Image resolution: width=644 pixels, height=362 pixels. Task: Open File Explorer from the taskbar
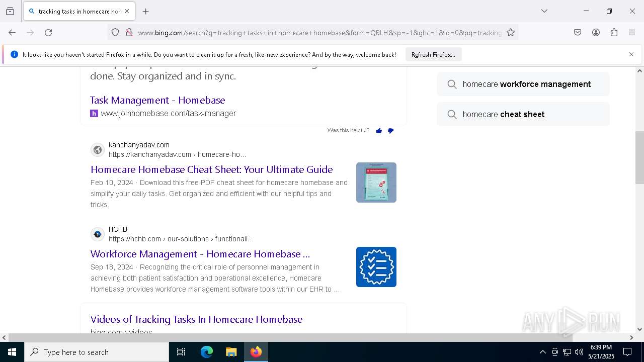click(231, 352)
